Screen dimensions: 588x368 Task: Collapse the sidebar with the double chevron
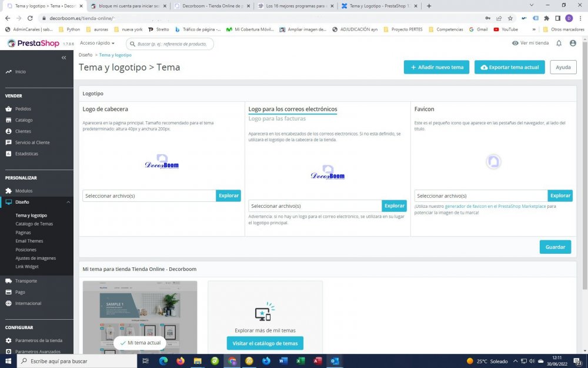click(64, 58)
